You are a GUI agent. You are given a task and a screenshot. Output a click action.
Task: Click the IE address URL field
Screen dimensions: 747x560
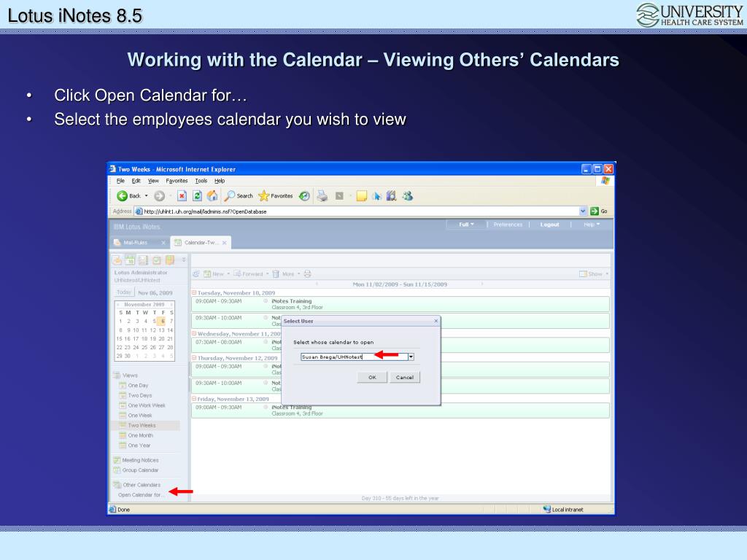point(357,211)
